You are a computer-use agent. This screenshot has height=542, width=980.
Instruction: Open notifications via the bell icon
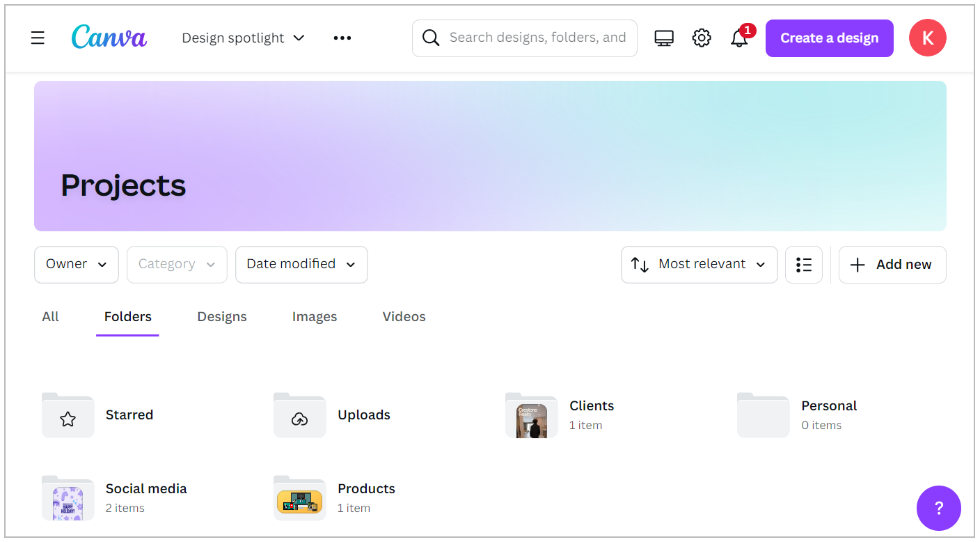(739, 39)
